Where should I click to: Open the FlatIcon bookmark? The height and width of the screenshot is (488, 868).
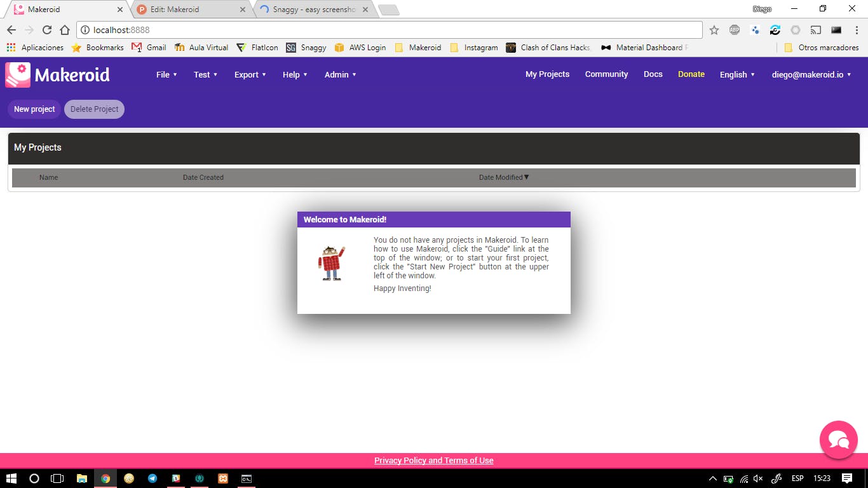[x=257, y=48]
